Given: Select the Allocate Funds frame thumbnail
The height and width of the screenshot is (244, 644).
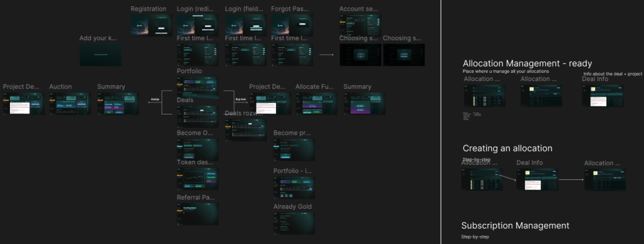Looking at the screenshot, I should (316, 104).
